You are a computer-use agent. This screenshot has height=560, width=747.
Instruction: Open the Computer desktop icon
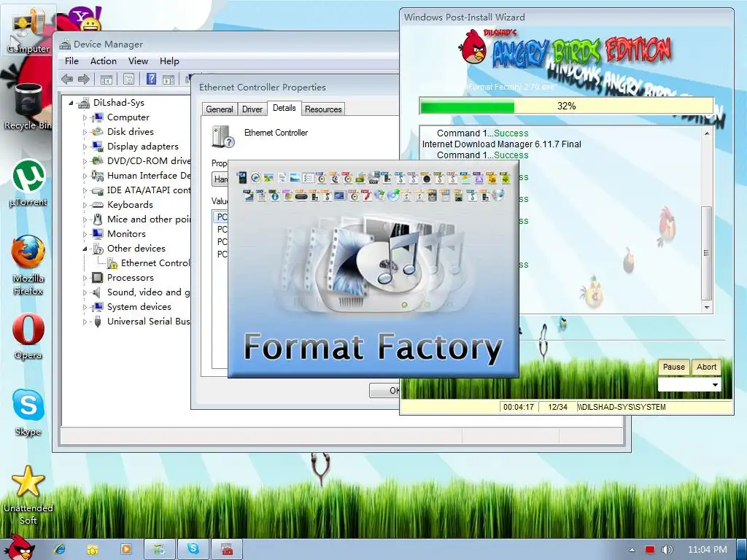(28, 31)
